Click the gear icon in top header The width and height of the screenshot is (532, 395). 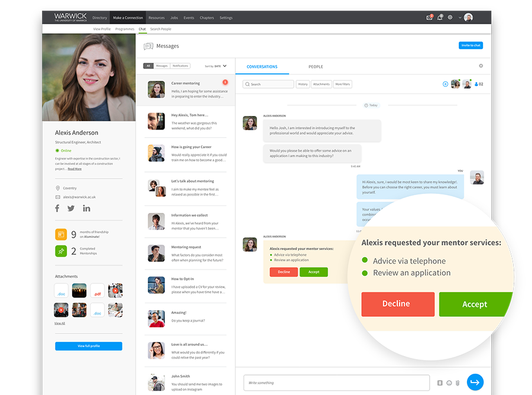pyautogui.click(x=450, y=17)
